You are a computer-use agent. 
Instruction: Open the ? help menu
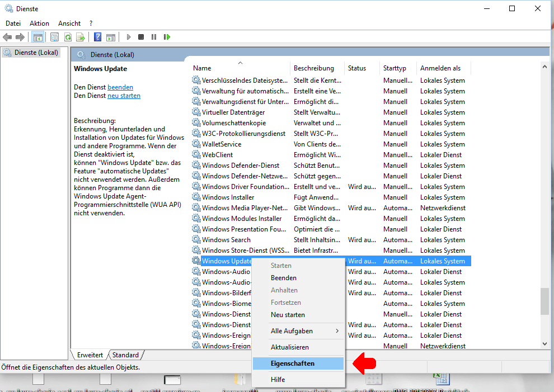coord(91,23)
